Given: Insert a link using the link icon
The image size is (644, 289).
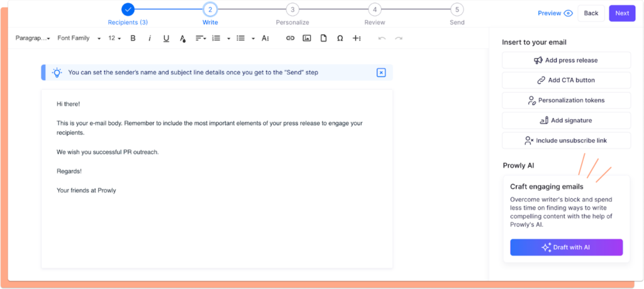Looking at the screenshot, I should [x=290, y=38].
